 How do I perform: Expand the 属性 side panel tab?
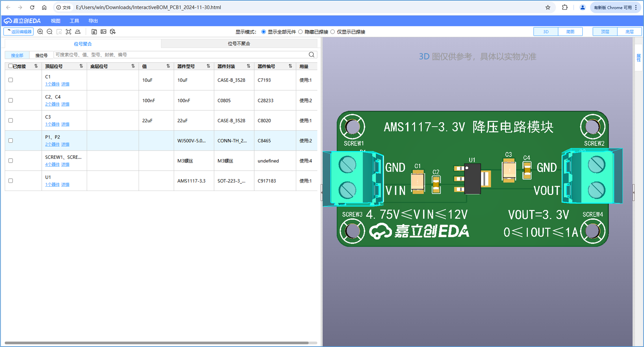[x=639, y=58]
